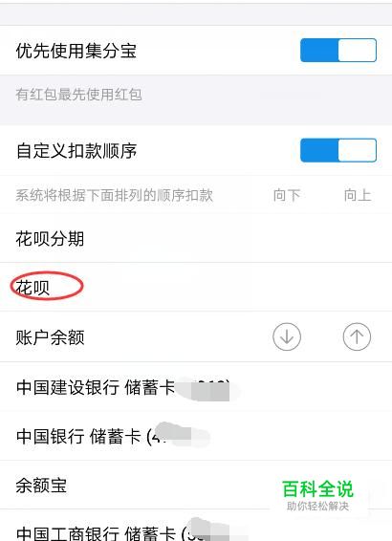Select 中国工商银行 储蓄卡 row
This screenshot has height=541, width=392.
[x=196, y=526]
